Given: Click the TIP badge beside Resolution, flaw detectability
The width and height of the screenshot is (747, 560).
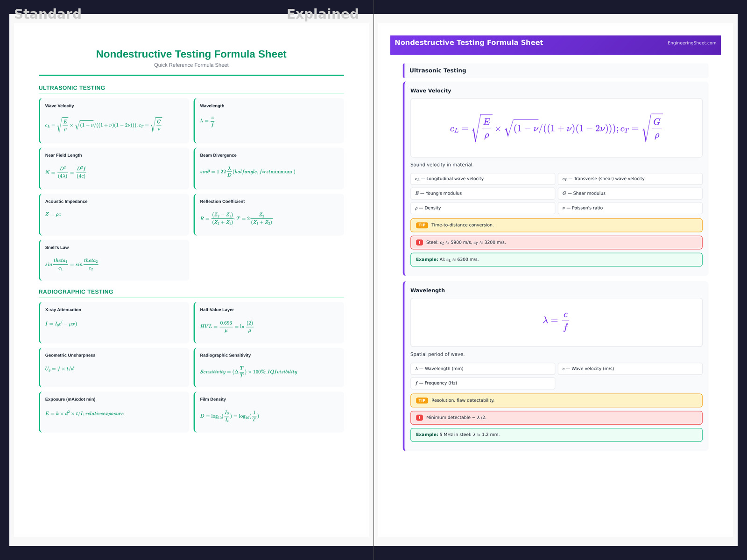Looking at the screenshot, I should pos(422,400).
